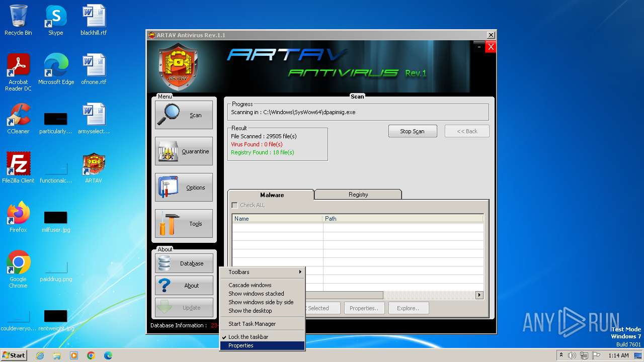Switch to the Malware tab

(272, 195)
